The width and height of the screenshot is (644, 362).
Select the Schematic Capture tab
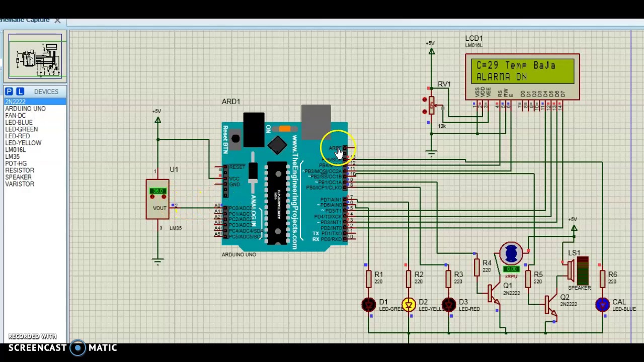pos(25,20)
